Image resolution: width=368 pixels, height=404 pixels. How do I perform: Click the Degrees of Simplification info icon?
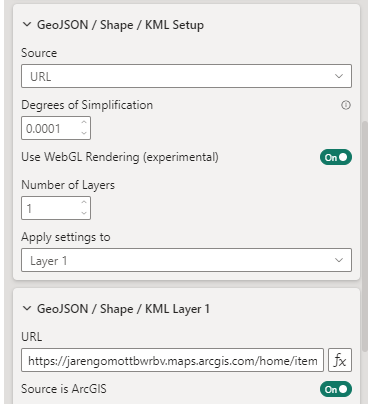coord(346,105)
